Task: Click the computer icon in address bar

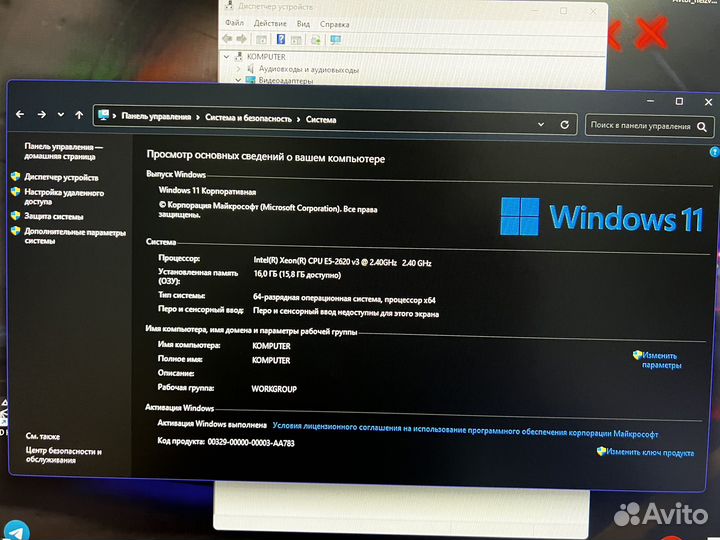Action: [103, 115]
